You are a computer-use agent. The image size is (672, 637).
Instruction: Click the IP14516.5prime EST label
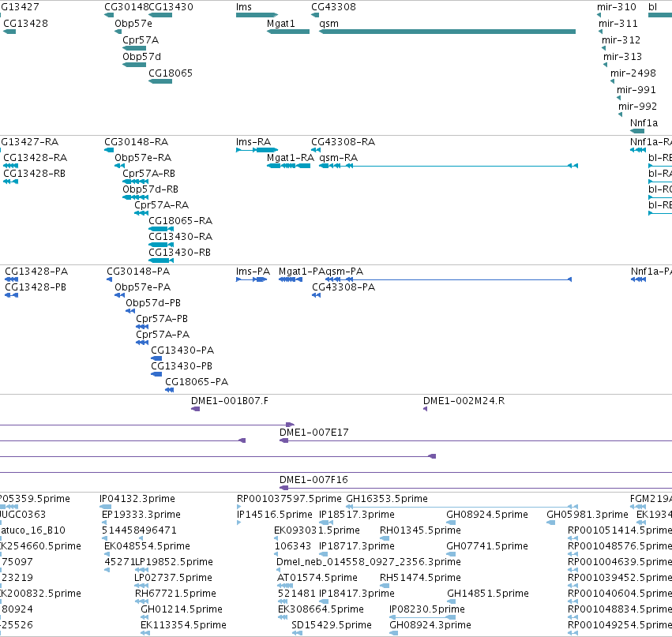pos(275,515)
